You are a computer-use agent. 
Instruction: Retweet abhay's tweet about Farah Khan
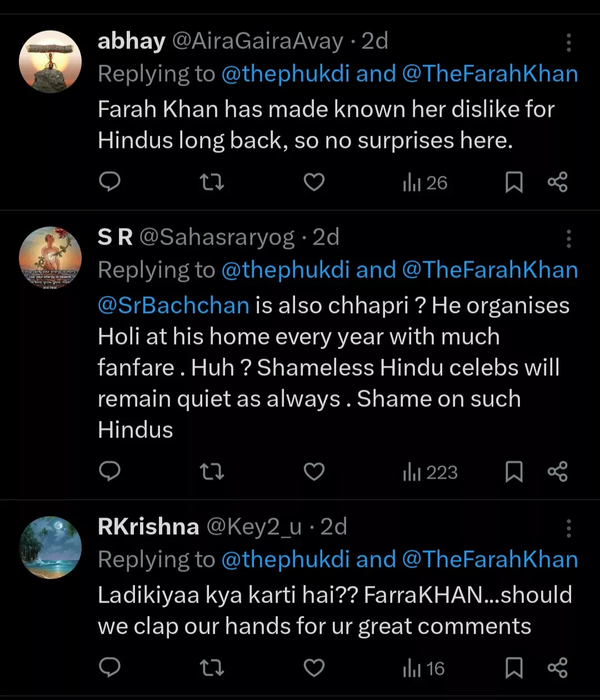point(212,182)
